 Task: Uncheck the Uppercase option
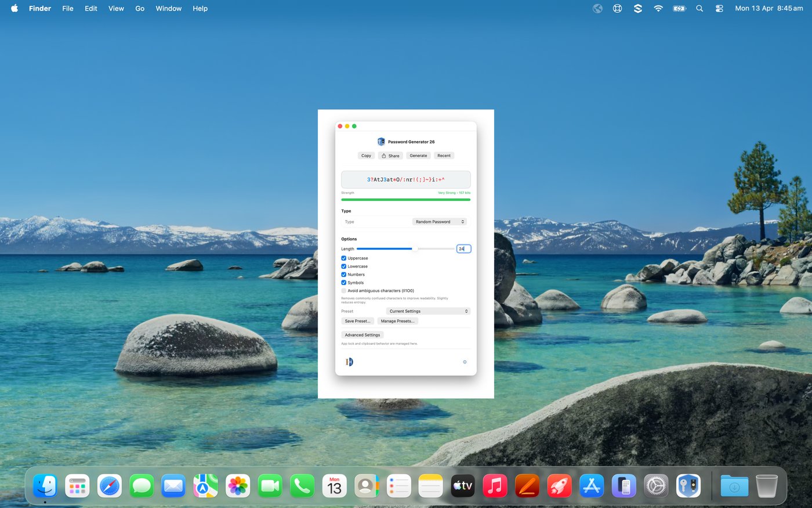click(x=343, y=258)
